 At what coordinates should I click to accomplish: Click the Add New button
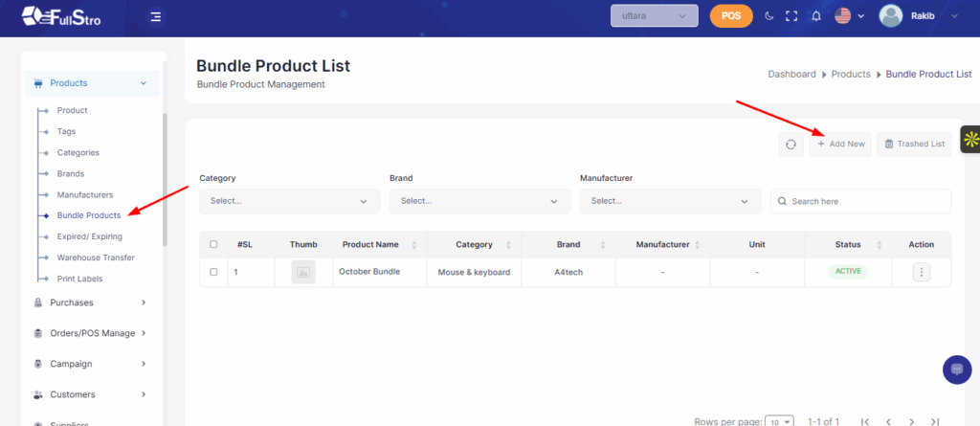click(840, 145)
